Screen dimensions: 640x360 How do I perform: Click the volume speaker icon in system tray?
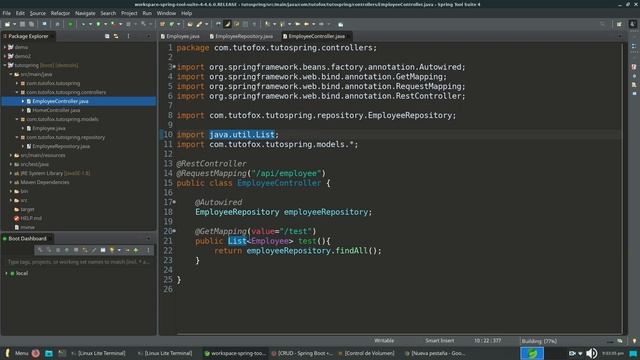[591, 353]
